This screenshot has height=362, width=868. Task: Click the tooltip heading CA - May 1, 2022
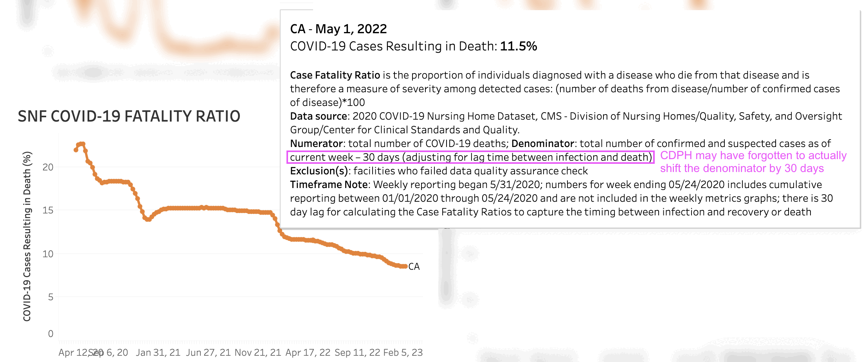pyautogui.click(x=338, y=29)
